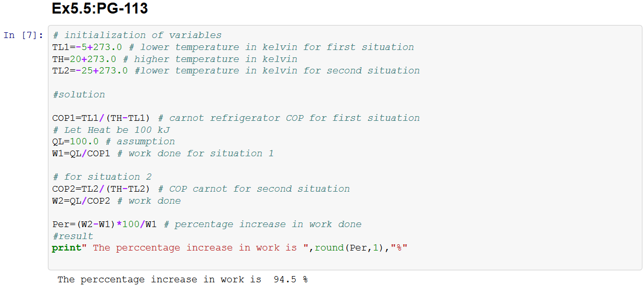Click the Ex5.5:PG-113 heading

[100, 9]
